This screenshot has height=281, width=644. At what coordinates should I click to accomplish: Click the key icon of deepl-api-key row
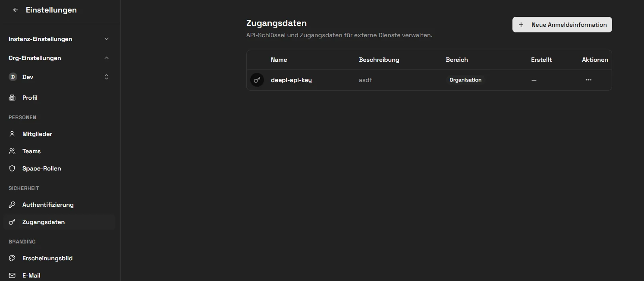click(257, 80)
